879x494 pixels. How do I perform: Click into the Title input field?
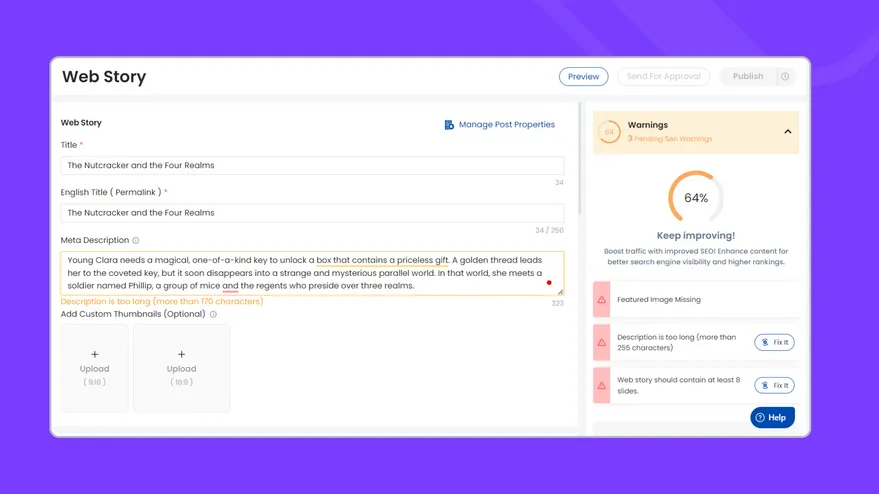[x=312, y=166]
